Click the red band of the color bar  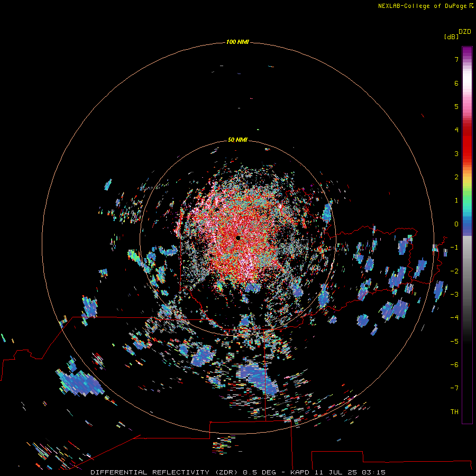(x=467, y=143)
